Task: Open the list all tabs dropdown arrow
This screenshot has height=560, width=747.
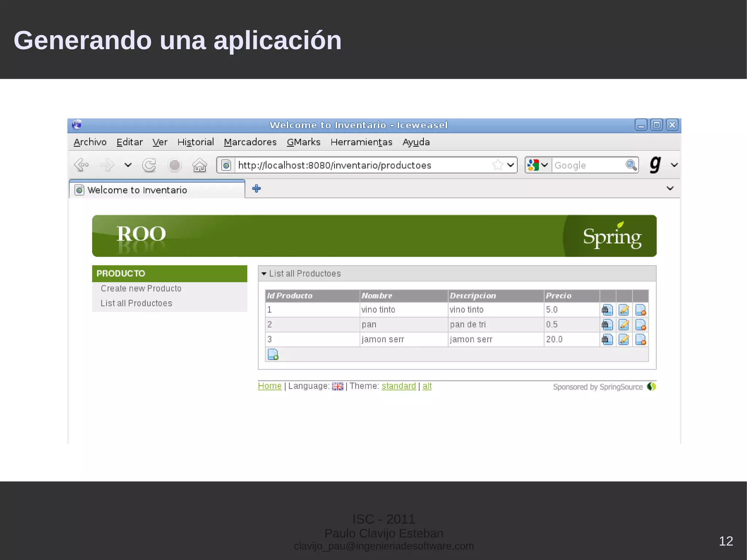Action: 670,188
